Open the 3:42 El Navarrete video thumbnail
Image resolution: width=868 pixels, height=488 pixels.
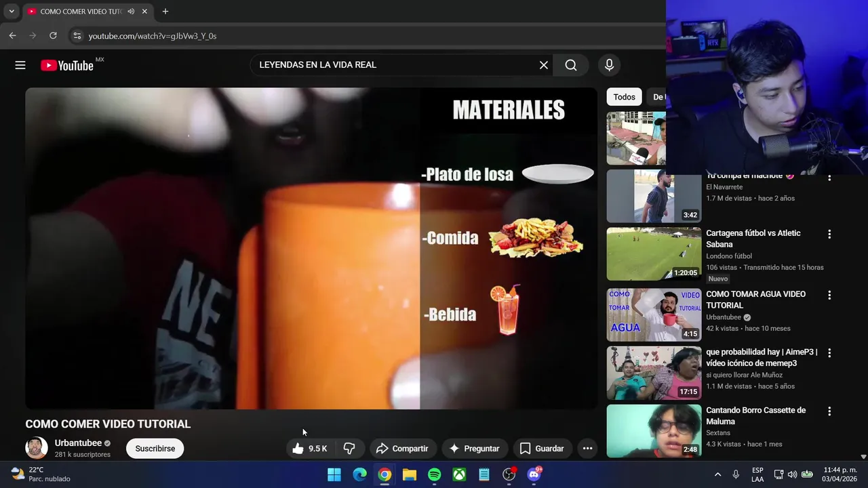click(654, 196)
